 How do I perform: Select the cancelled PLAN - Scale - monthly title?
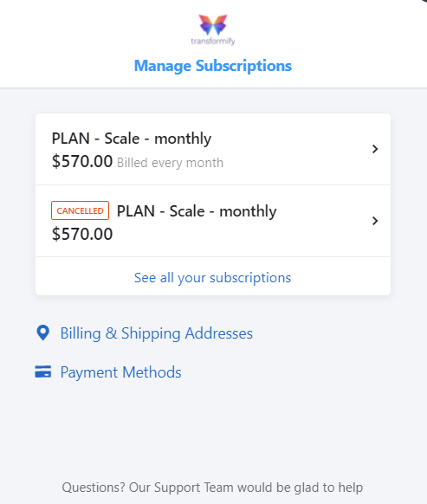(x=197, y=211)
